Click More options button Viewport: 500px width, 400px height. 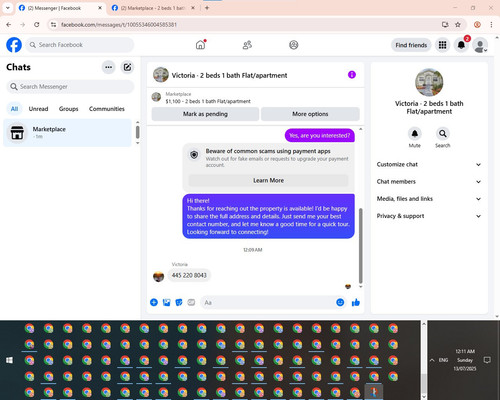[x=310, y=114]
